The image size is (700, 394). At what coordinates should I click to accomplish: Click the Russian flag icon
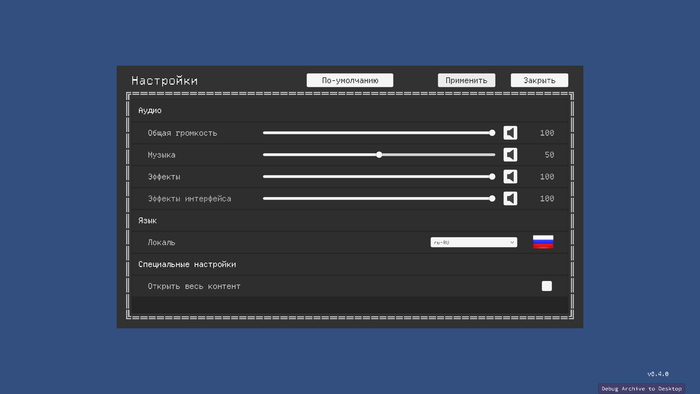(x=543, y=242)
